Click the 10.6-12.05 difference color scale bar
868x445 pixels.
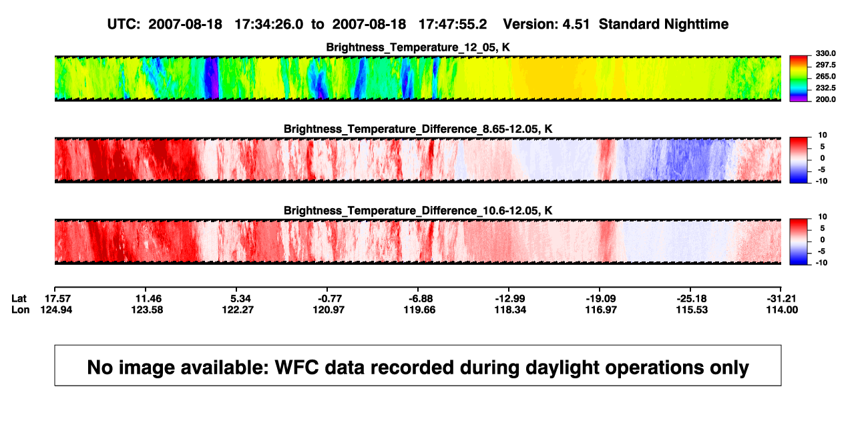tap(799, 242)
